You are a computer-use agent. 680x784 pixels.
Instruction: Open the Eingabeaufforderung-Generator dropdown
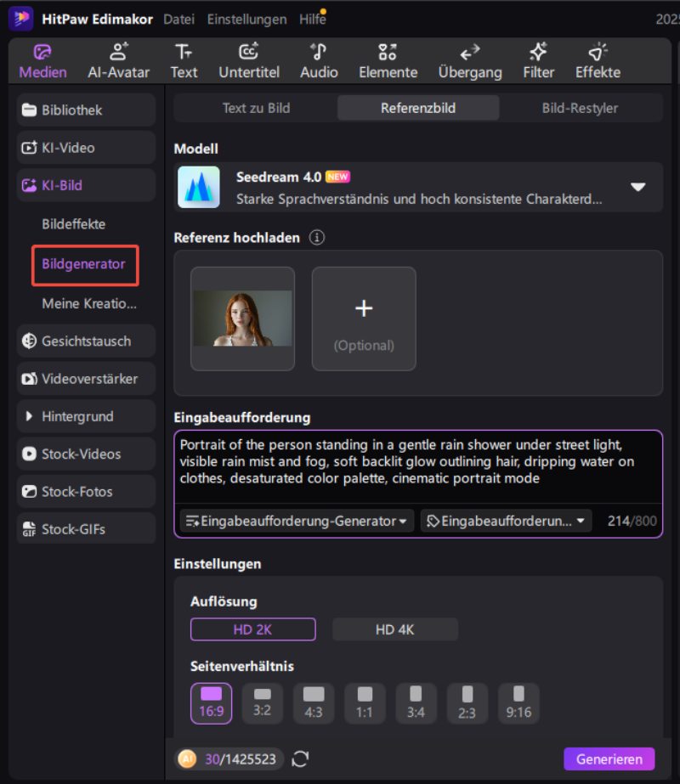[x=297, y=521]
